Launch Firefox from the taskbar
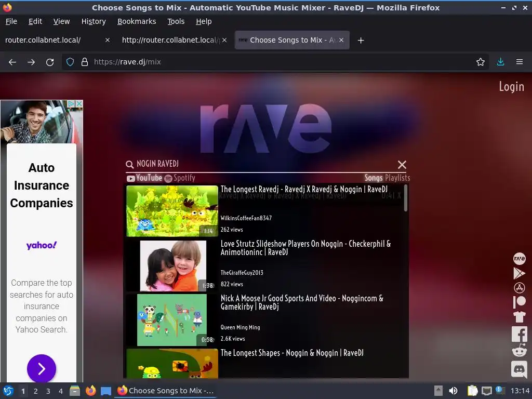 click(90, 391)
